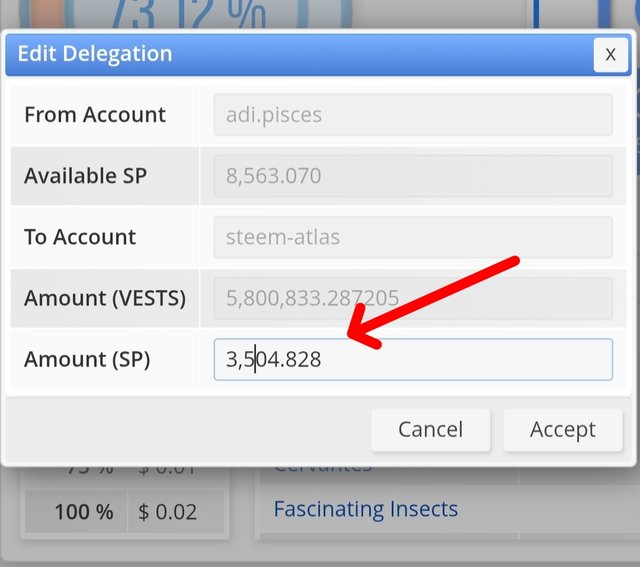This screenshot has height=567, width=640.
Task: Click the From Account label
Action: [x=95, y=115]
